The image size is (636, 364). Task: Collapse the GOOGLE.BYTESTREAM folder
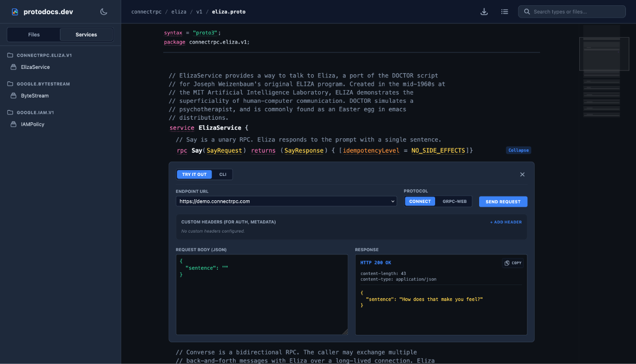pos(38,84)
